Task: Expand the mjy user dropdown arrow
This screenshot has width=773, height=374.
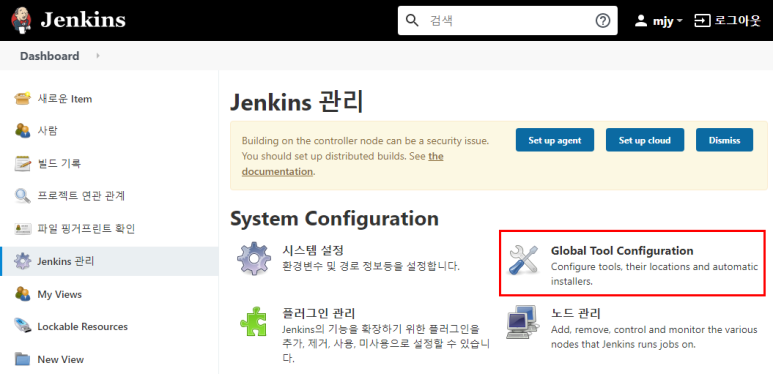Action: point(680,21)
